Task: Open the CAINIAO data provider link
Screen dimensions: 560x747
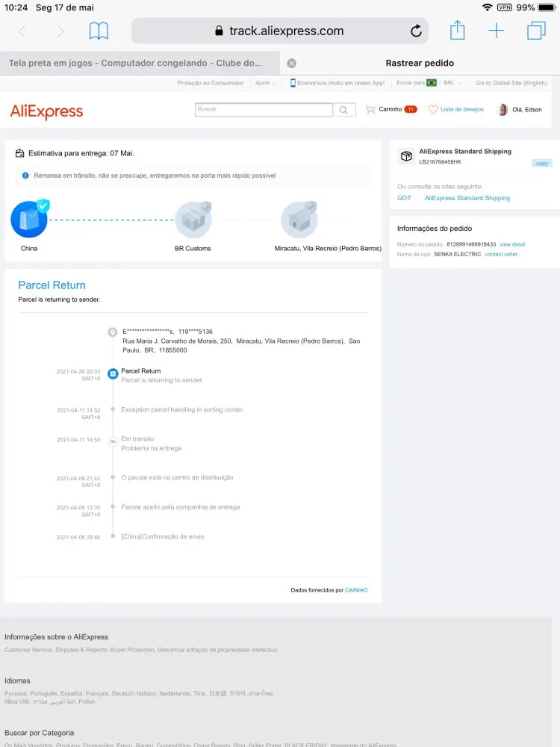Action: (x=356, y=590)
